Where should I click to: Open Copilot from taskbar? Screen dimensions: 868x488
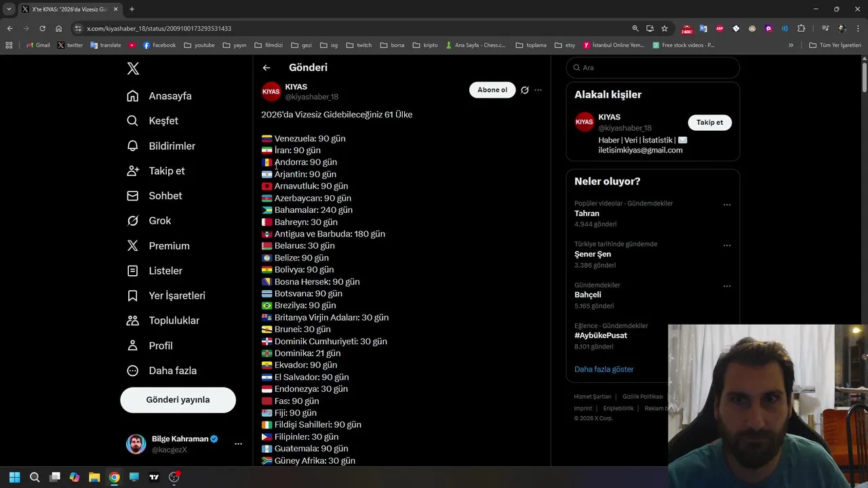click(x=75, y=477)
